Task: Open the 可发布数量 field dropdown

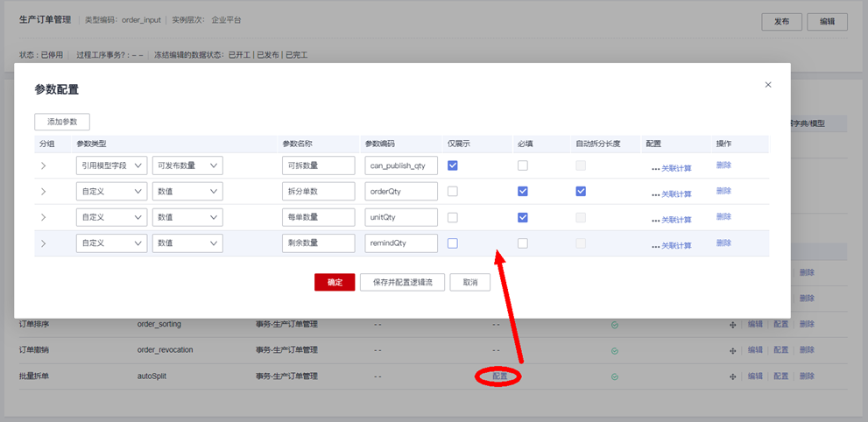Action: [x=187, y=165]
